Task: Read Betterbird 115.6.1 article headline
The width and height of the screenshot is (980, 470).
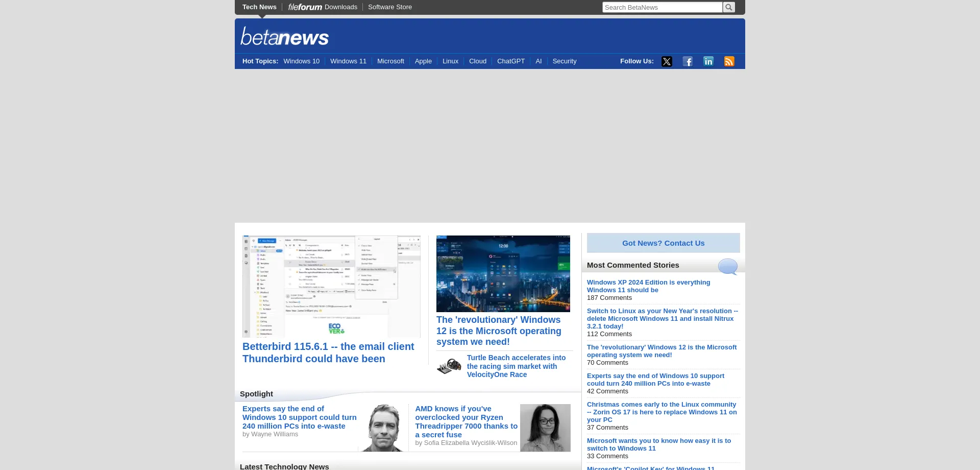Action: (328, 353)
